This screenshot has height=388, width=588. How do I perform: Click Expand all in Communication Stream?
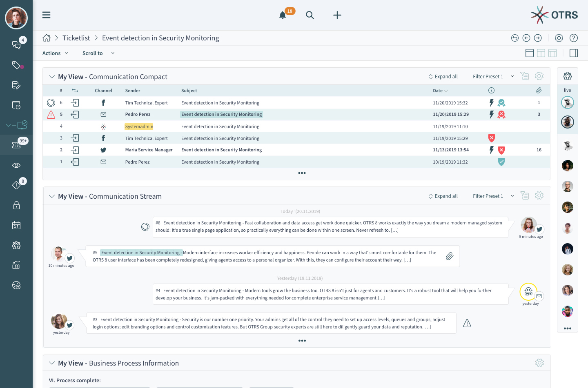pos(443,196)
